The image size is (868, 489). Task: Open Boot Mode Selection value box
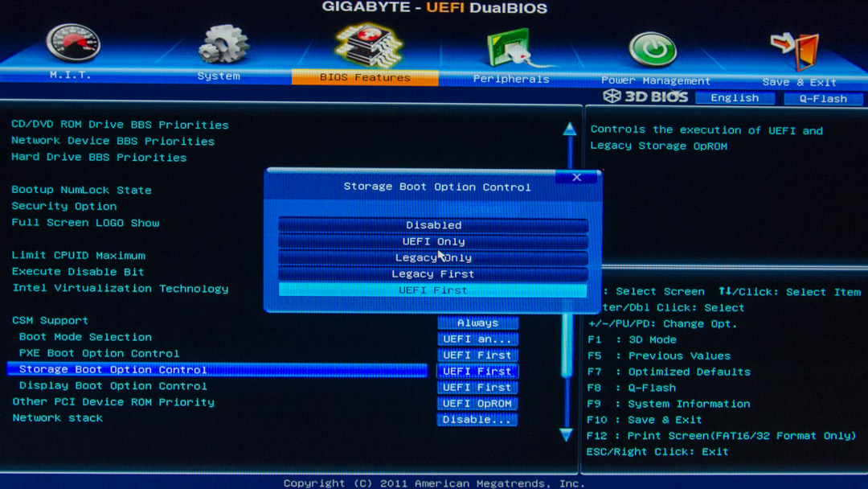pyautogui.click(x=477, y=339)
